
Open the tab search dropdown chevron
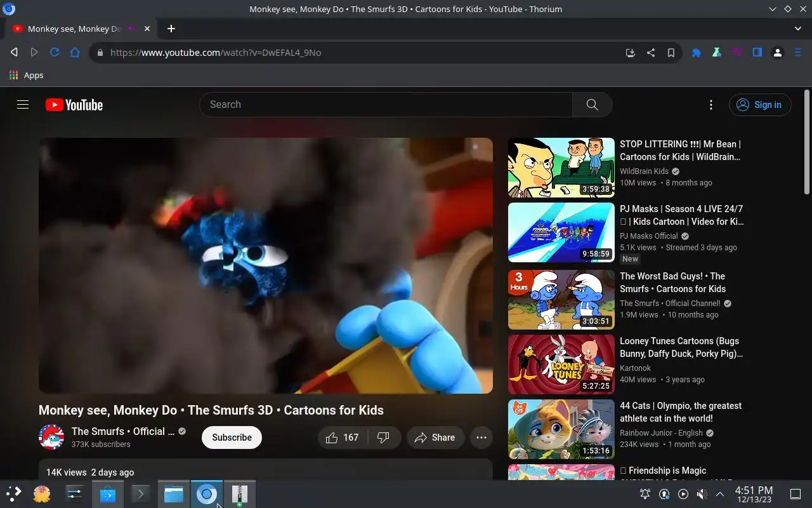[x=798, y=29]
